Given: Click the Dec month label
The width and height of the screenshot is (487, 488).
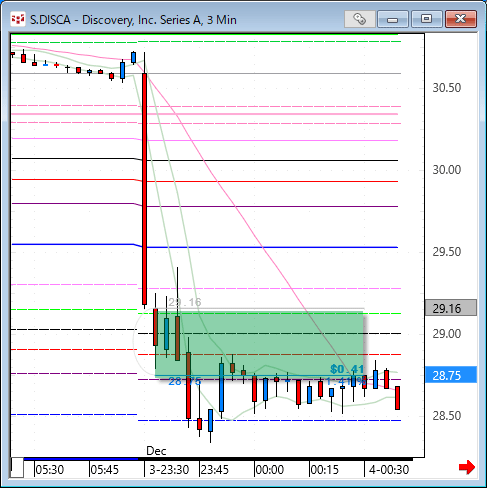Looking at the screenshot, I should click(x=156, y=451).
